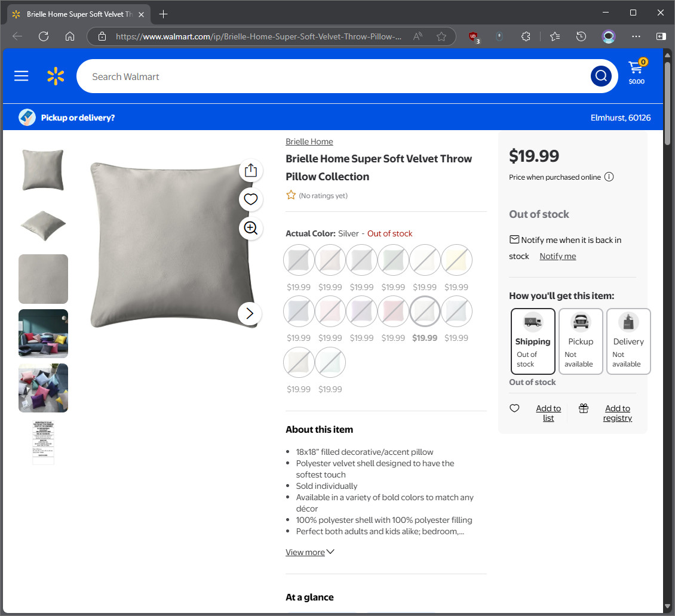Add pillow to favorites heart icon
The image size is (675, 616).
pos(250,199)
